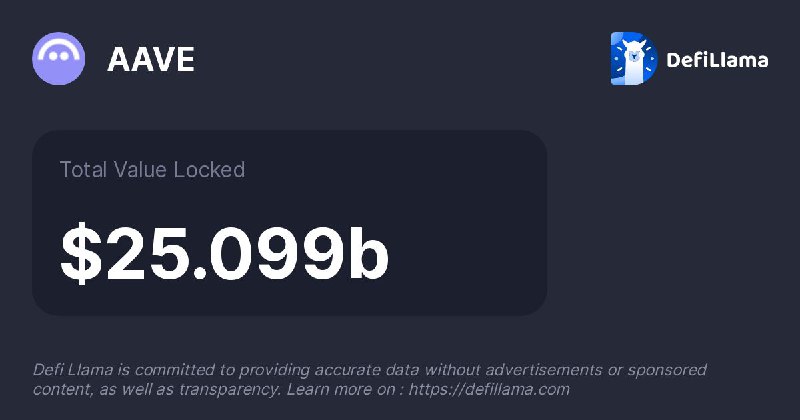Click the digits '25' in the TVL value
Screen dimensions: 800x420
coord(147,254)
